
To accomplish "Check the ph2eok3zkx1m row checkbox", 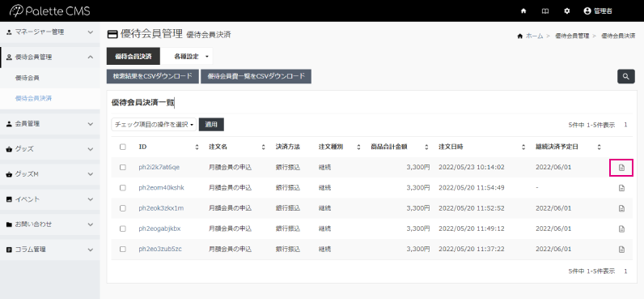I will coord(122,208).
